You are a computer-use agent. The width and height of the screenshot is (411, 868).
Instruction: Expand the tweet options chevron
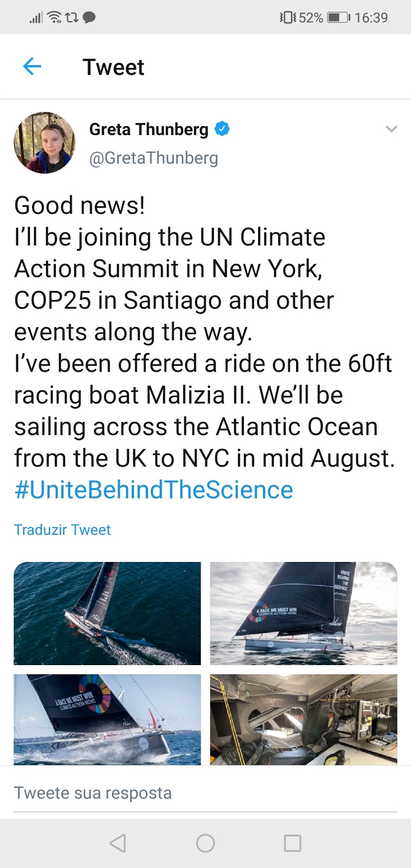(391, 129)
